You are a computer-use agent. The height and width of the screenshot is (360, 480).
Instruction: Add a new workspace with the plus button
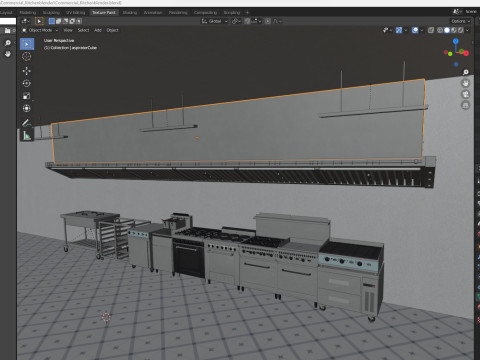247,12
